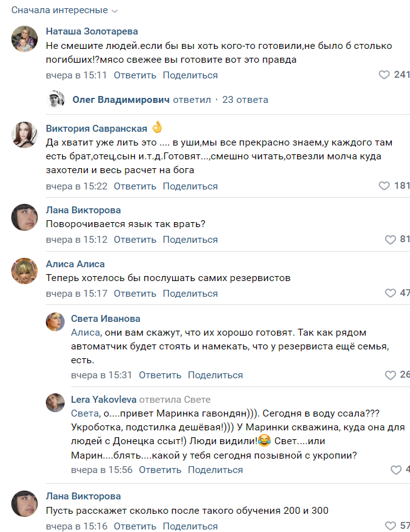410x532 pixels.
Task: Open Lera Yakovleva's profile name link
Action: click(x=104, y=400)
